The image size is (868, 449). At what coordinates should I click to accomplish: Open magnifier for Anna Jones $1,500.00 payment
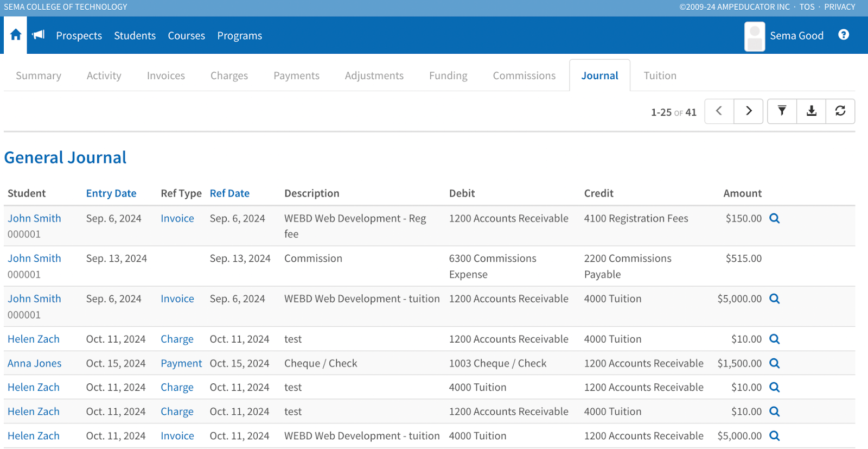coord(775,363)
